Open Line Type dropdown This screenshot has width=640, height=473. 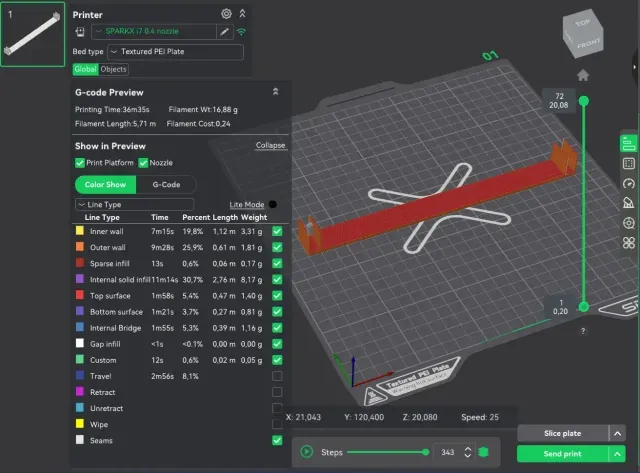134,204
